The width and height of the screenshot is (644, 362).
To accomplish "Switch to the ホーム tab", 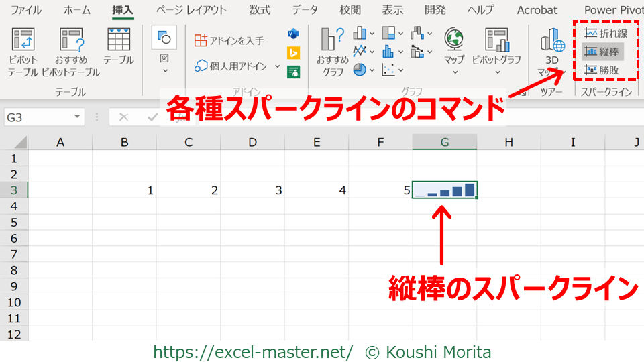I will click(x=77, y=10).
